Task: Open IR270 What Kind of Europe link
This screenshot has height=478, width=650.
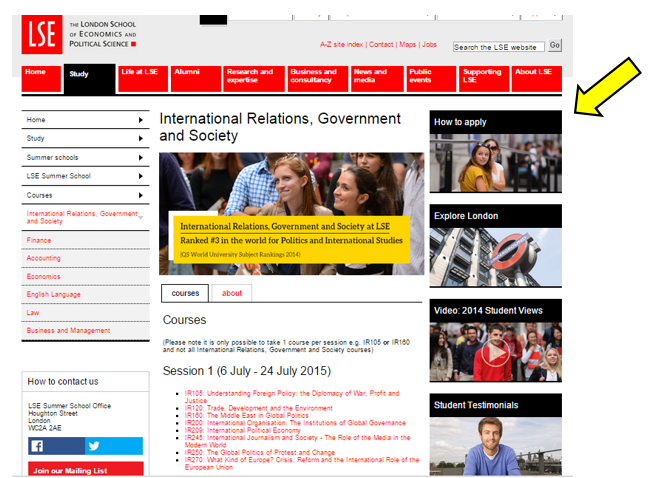Action: tap(302, 463)
